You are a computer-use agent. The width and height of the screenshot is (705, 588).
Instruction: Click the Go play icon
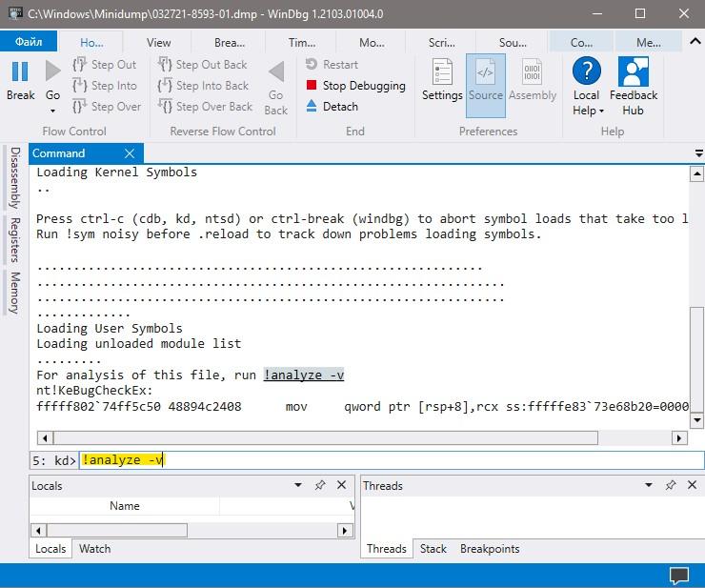pyautogui.click(x=53, y=71)
